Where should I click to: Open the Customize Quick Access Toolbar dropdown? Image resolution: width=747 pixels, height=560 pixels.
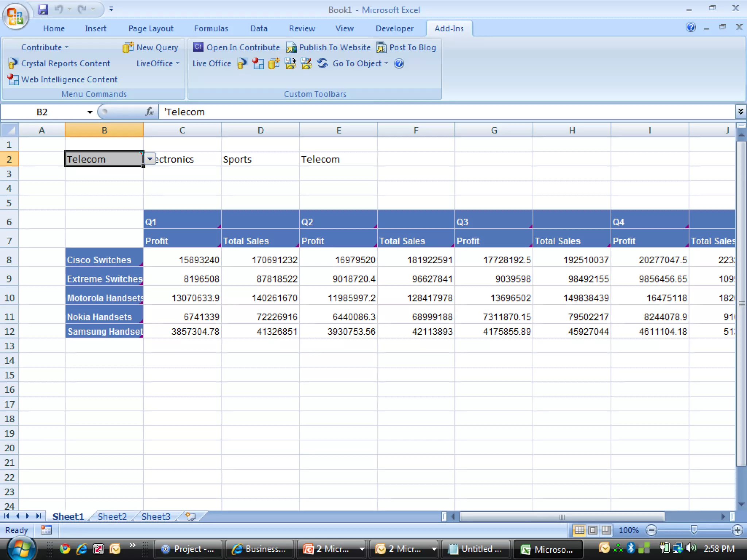pyautogui.click(x=111, y=9)
